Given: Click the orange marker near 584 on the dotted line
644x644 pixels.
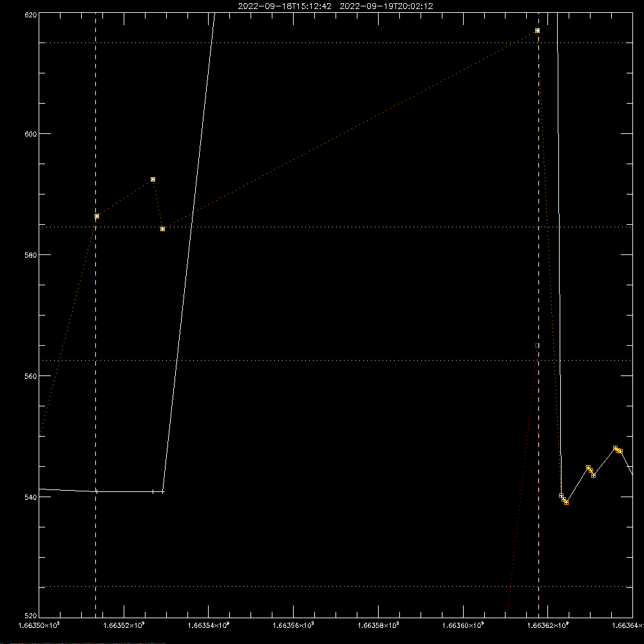Looking at the screenshot, I should pos(163,229).
